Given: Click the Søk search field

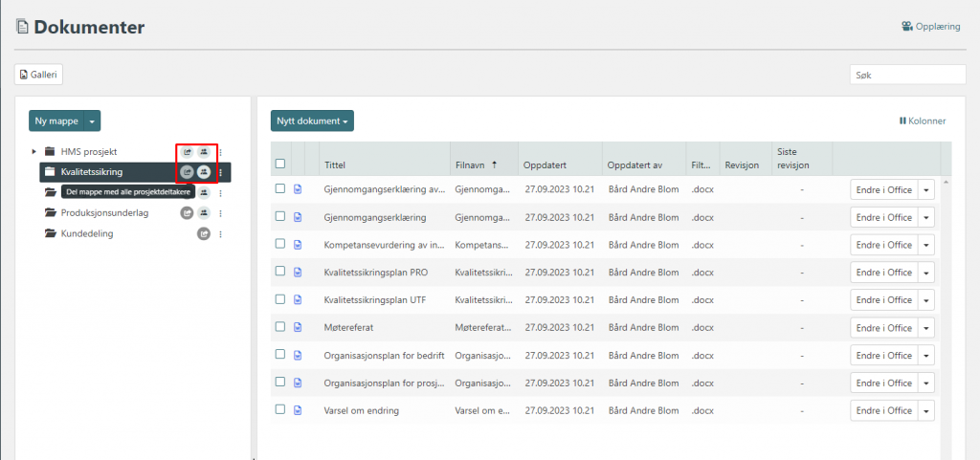Looking at the screenshot, I should click(907, 75).
